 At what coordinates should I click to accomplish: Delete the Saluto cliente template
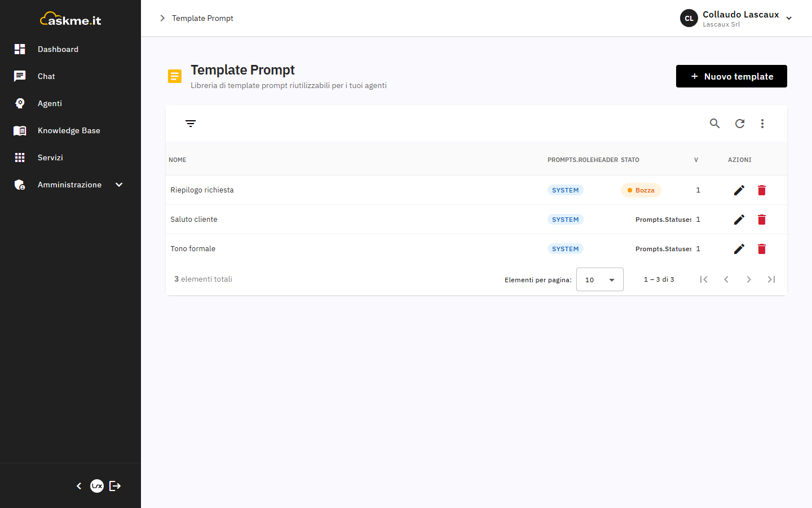762,220
